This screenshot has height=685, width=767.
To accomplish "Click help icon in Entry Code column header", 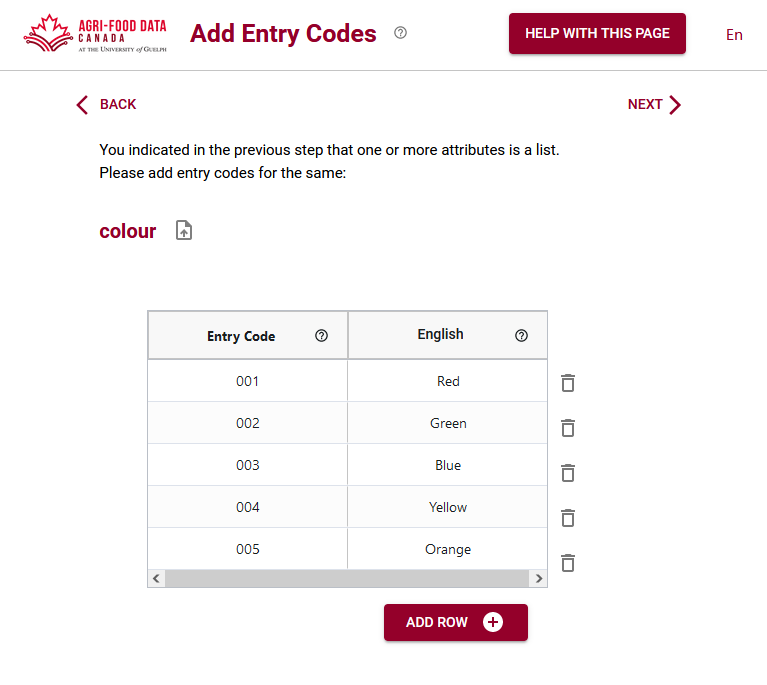I will [321, 336].
